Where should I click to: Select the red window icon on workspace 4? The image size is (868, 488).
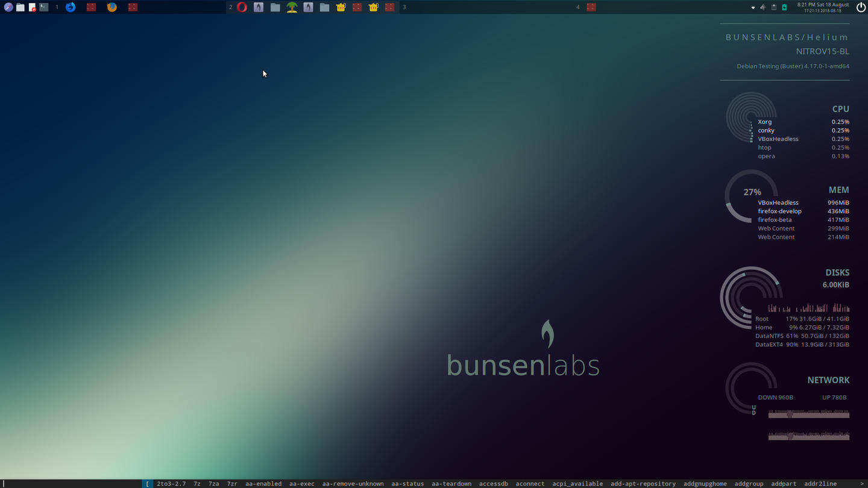[591, 7]
